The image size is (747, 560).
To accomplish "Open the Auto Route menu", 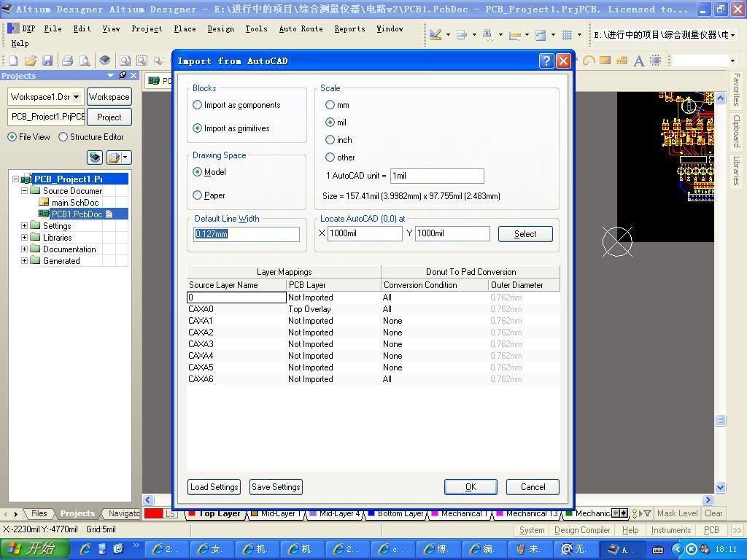I will pos(301,28).
